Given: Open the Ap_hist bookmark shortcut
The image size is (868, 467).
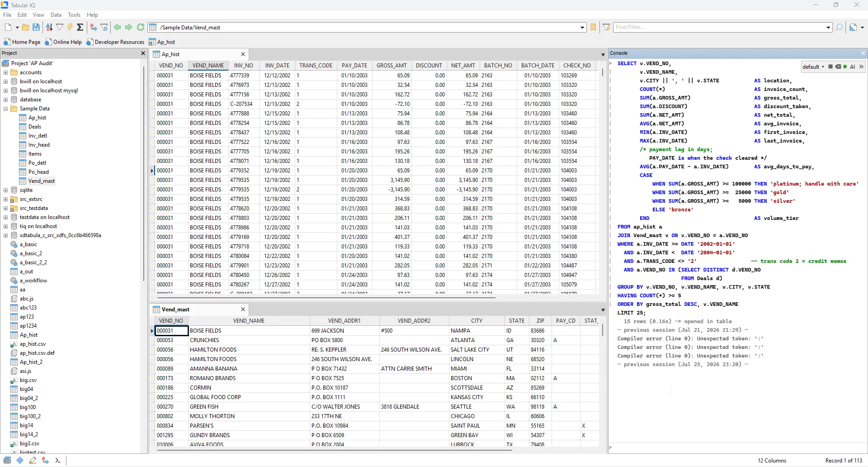Looking at the screenshot, I should pyautogui.click(x=162, y=42).
